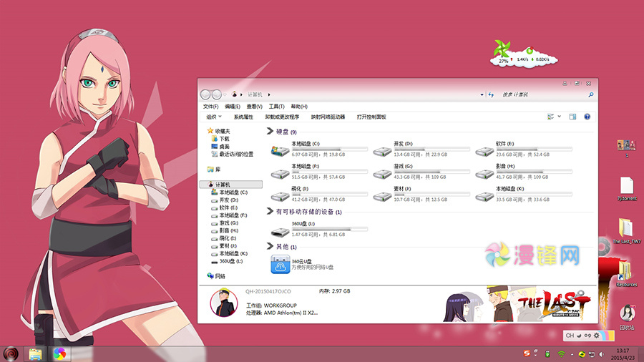Viewport: 644px width, 362px height.
Task: Open the 组织 dropdown menu
Action: [213, 117]
